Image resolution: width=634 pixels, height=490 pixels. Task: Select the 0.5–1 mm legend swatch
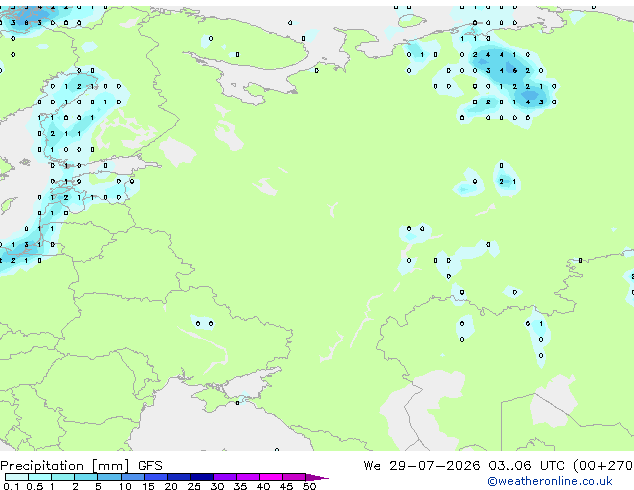[x=40, y=477]
